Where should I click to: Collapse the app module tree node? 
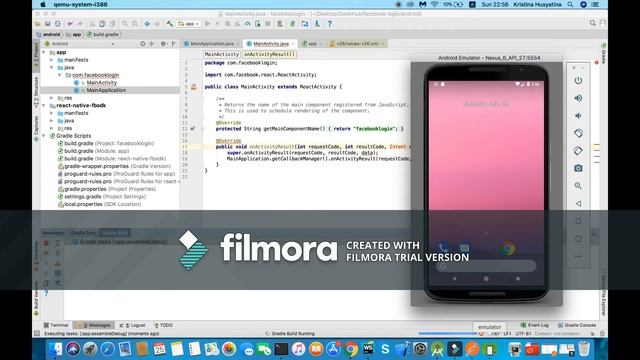44,52
